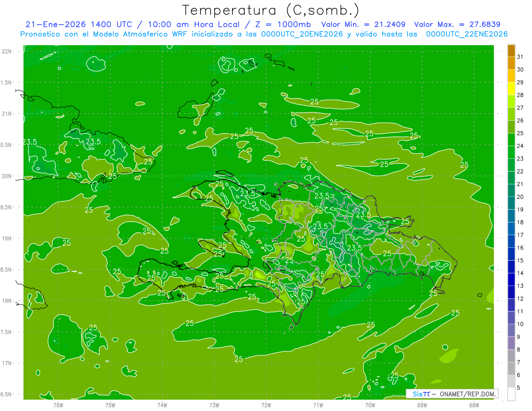
Task: Click the '0.5N' latitude axis label
Action: click(x=6, y=145)
